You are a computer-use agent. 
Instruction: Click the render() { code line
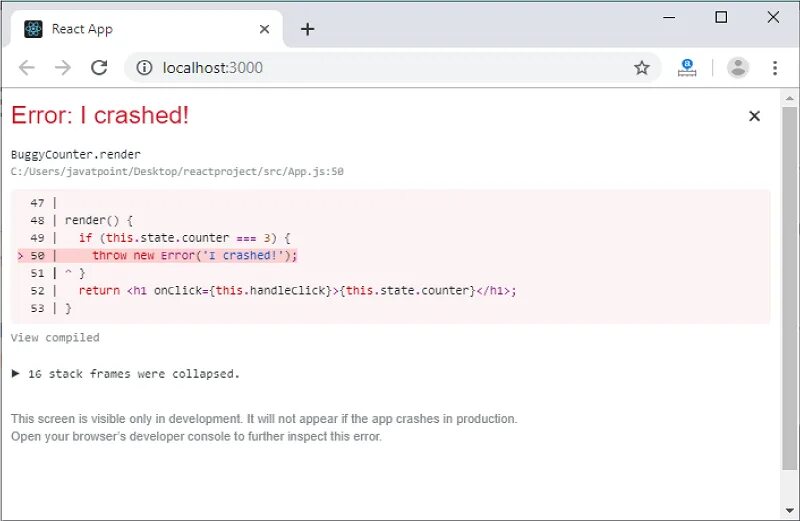pos(98,220)
